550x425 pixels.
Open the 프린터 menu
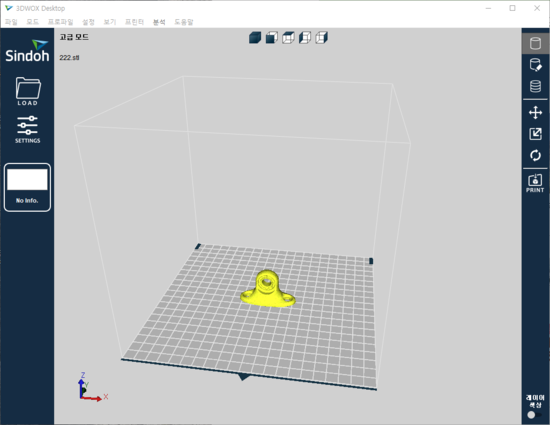click(134, 22)
